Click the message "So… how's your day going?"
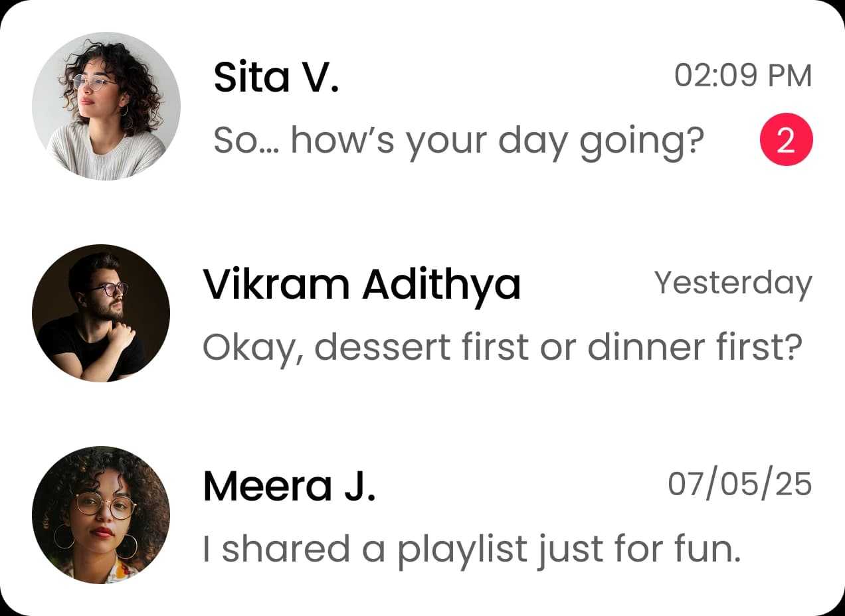This screenshot has width=845, height=616. [458, 141]
